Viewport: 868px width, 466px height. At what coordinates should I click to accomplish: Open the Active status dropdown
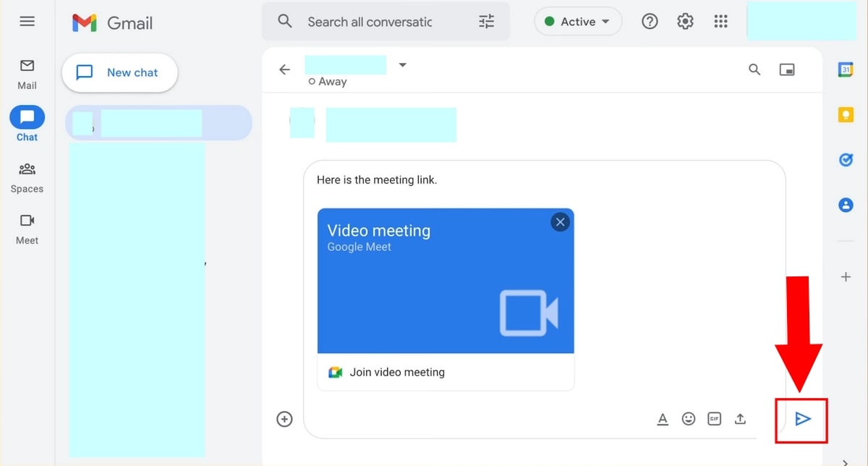[x=577, y=22]
